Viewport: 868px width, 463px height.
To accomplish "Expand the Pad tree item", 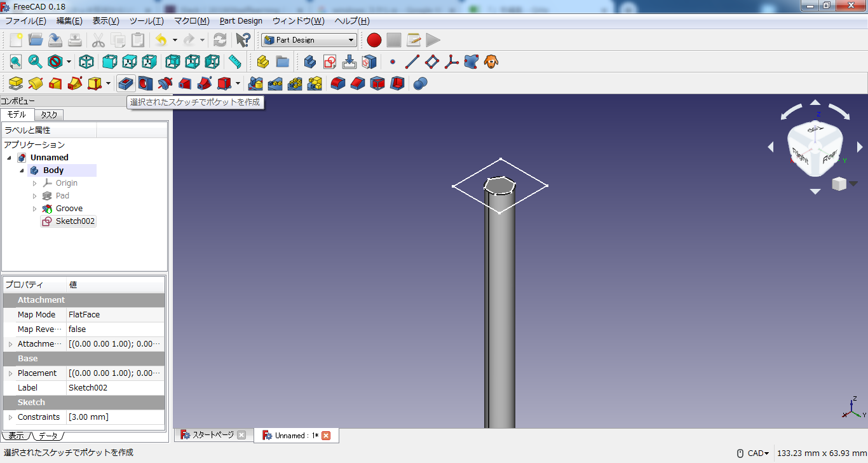I will pos(35,196).
